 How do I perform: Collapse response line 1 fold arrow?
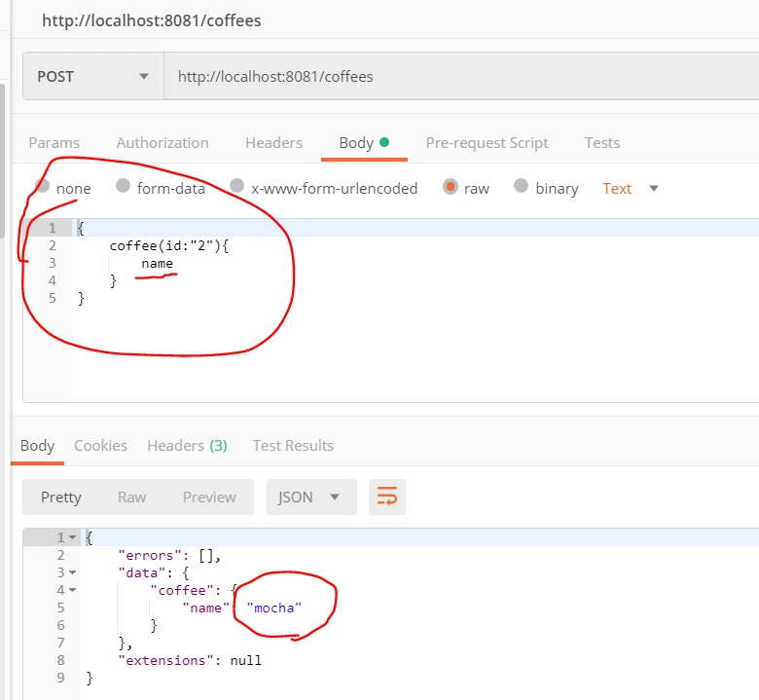(x=73, y=537)
